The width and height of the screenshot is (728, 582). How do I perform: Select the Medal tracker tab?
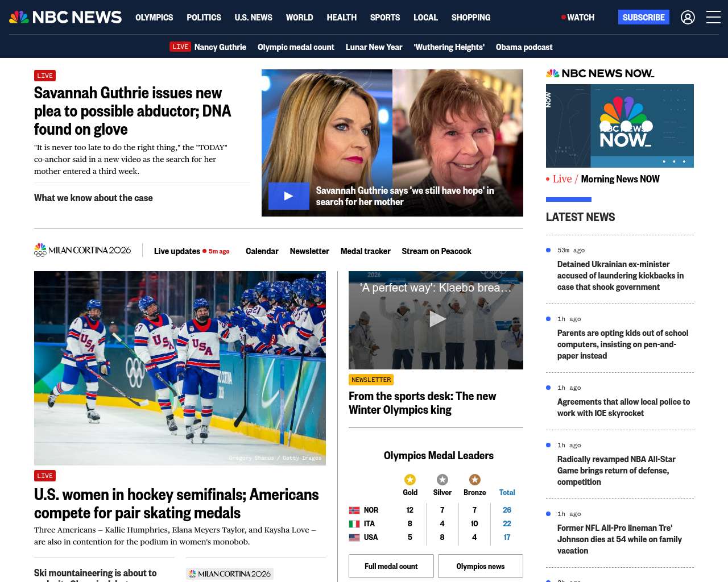pos(365,251)
